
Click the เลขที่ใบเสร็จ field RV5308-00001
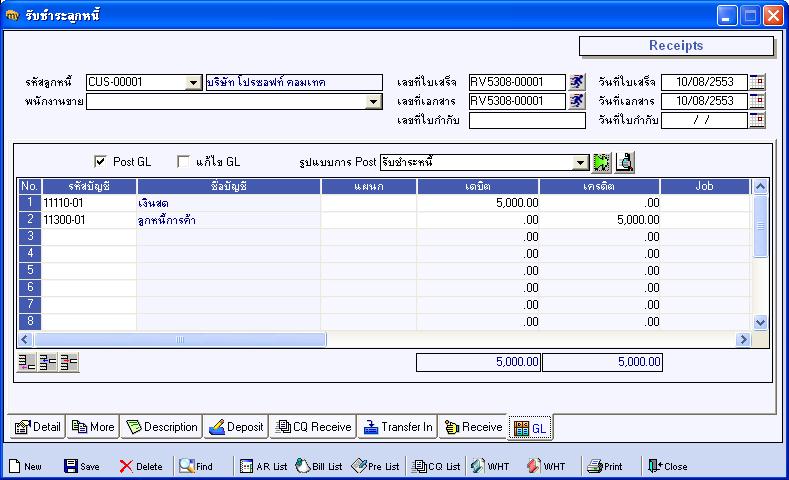tap(517, 82)
